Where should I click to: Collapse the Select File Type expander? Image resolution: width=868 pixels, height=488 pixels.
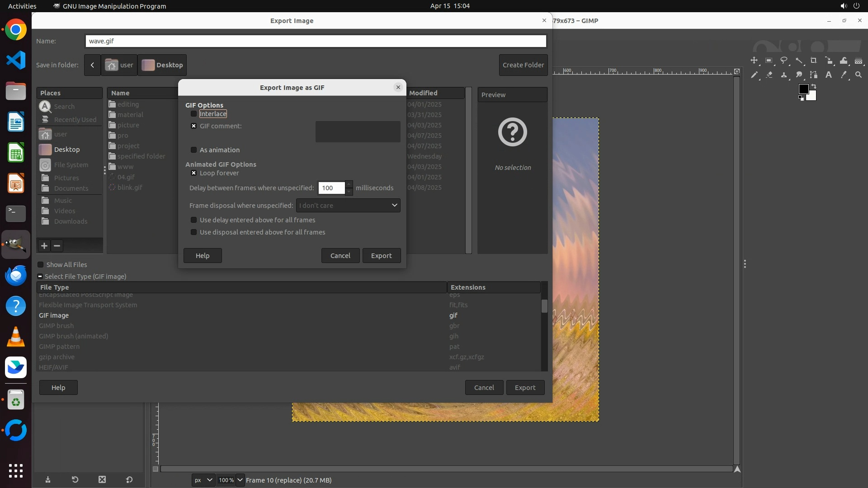pos(40,277)
